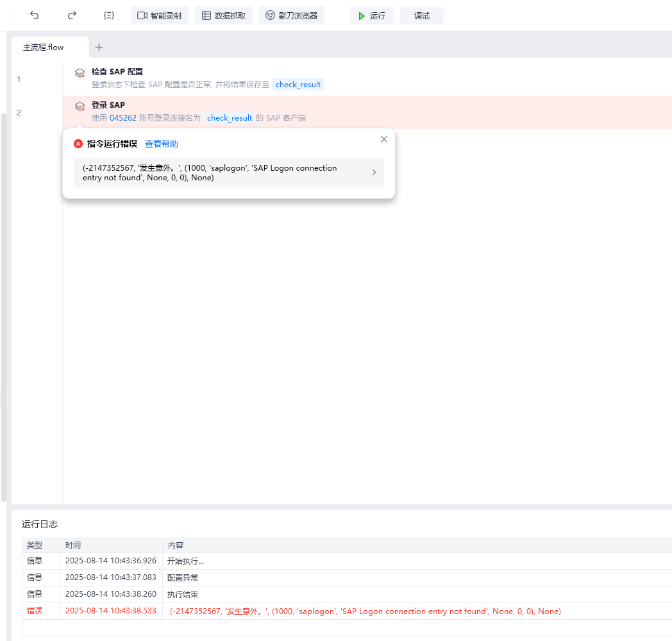The image size is (672, 641).
Task: Close the error popup
Action: click(384, 139)
